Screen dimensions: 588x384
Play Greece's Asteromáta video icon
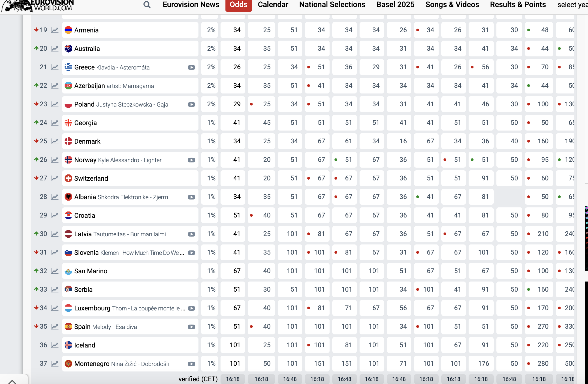tap(191, 67)
